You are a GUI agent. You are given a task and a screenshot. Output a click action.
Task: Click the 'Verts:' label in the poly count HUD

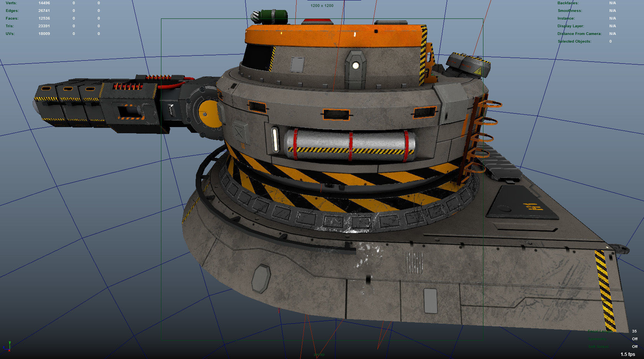(x=11, y=3)
